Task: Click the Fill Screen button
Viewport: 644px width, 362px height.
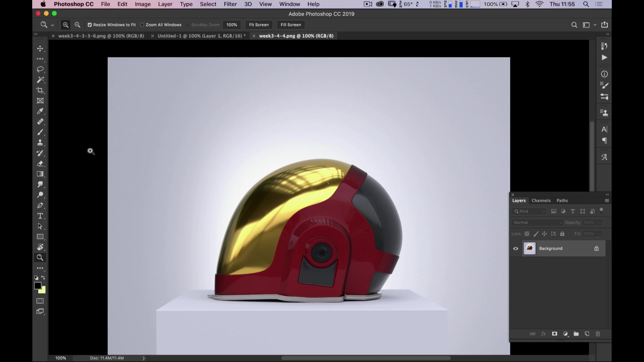Action: pyautogui.click(x=291, y=25)
